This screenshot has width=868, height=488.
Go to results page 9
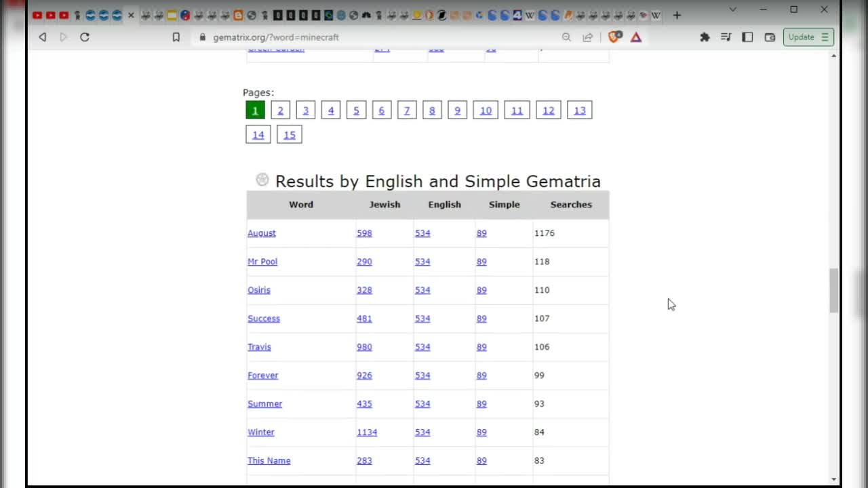(x=458, y=110)
